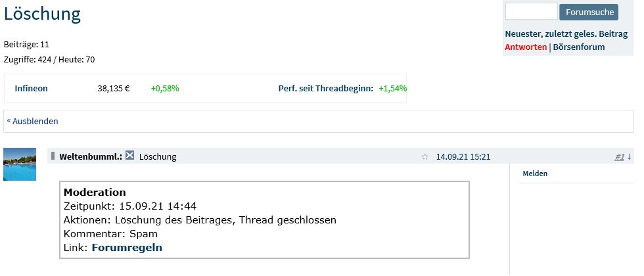This screenshot has width=644, height=276.
Task: Open the Forumregeln link in moderation box
Action: [127, 248]
